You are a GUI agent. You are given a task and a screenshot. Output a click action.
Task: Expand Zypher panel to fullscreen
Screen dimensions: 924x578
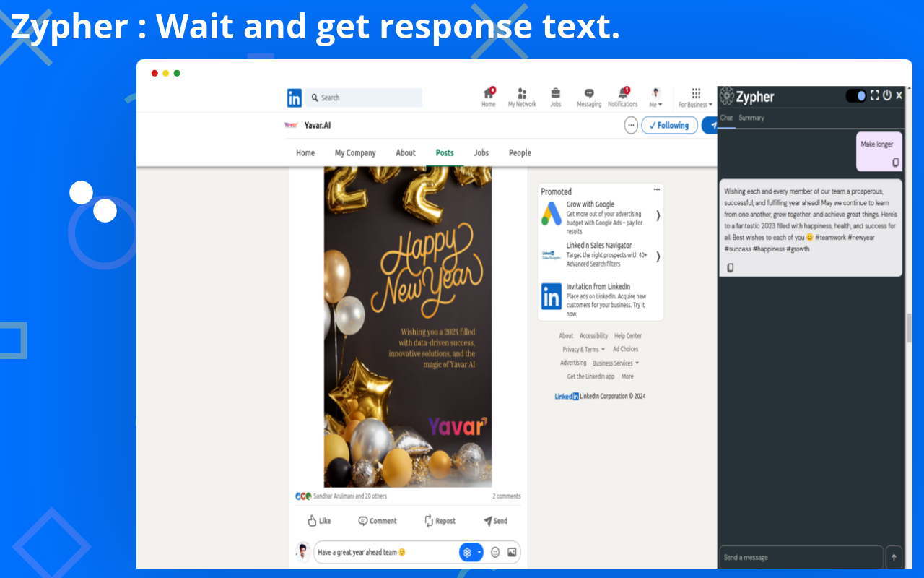point(875,95)
